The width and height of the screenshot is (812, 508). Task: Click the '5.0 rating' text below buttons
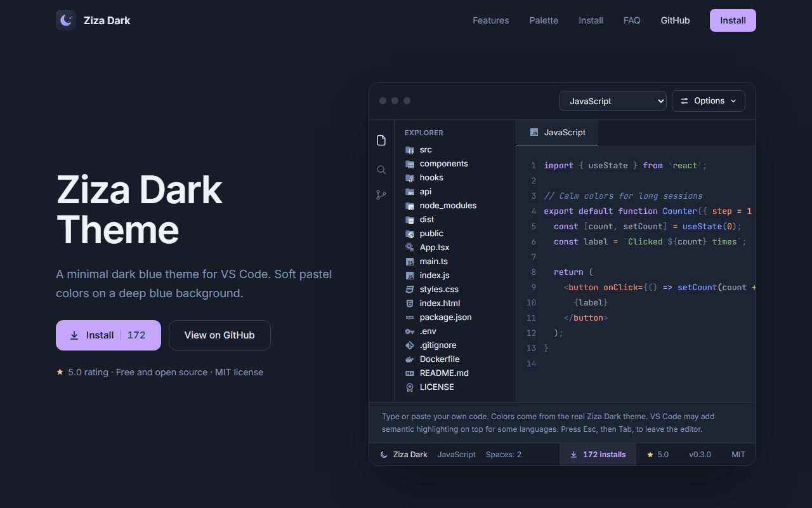(88, 372)
